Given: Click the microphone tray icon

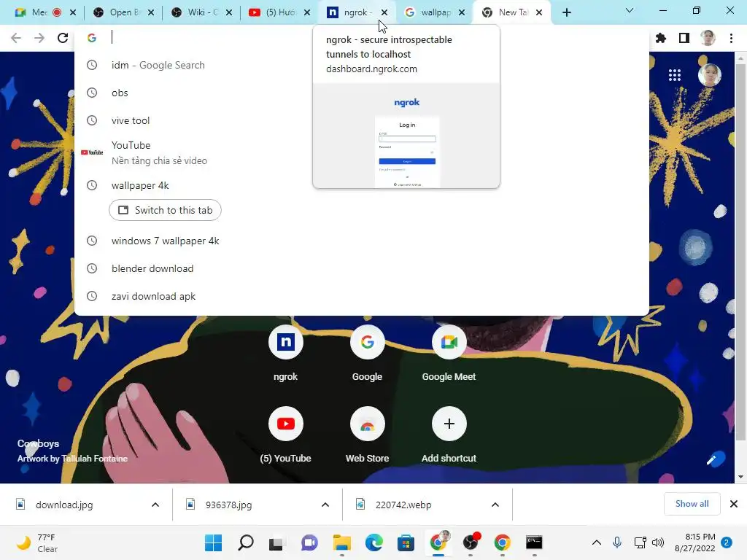Looking at the screenshot, I should [x=617, y=542].
